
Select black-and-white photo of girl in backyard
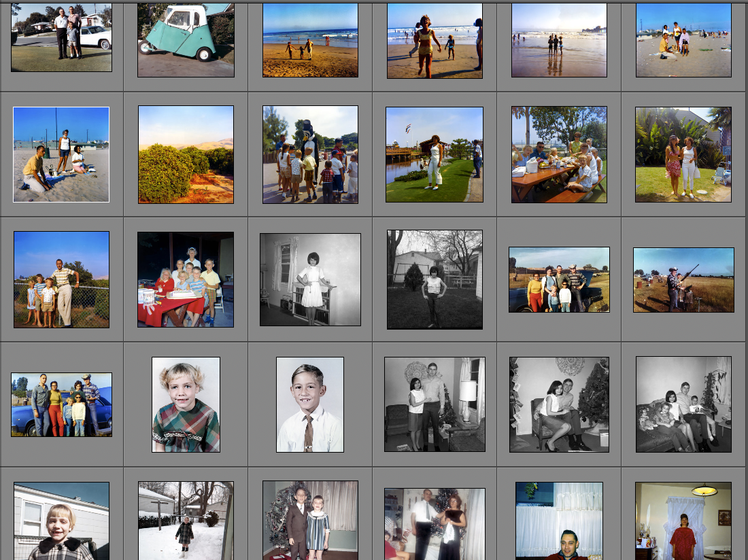(x=435, y=280)
